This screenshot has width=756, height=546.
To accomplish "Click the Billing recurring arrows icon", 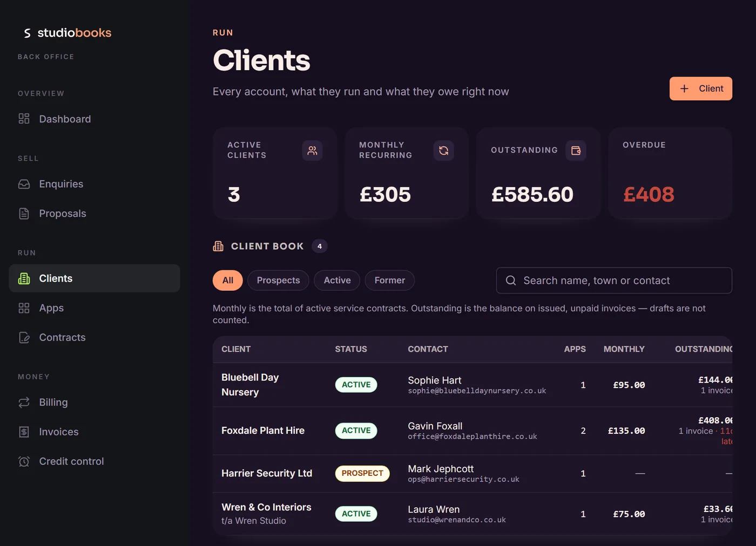I will (x=24, y=402).
